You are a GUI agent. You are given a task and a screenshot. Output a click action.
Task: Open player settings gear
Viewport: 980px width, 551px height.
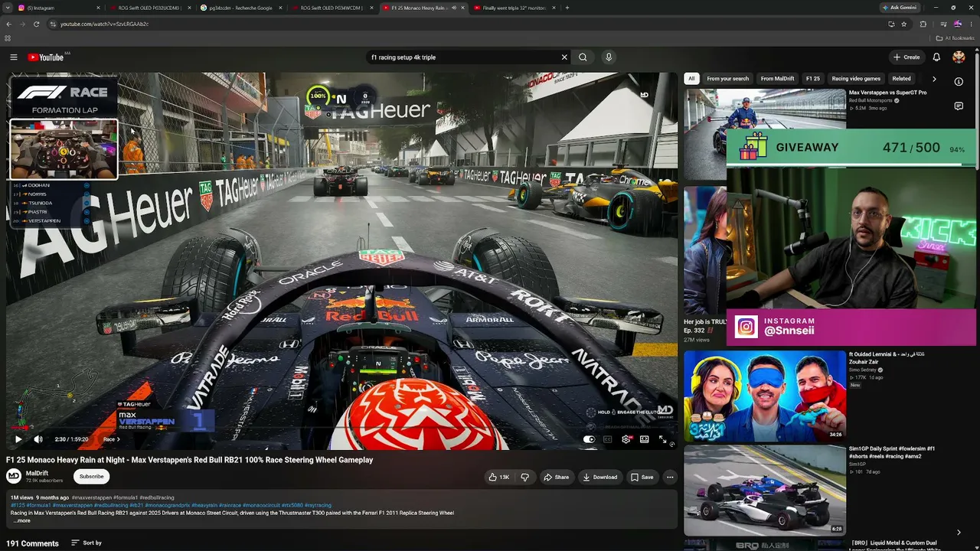tap(626, 439)
